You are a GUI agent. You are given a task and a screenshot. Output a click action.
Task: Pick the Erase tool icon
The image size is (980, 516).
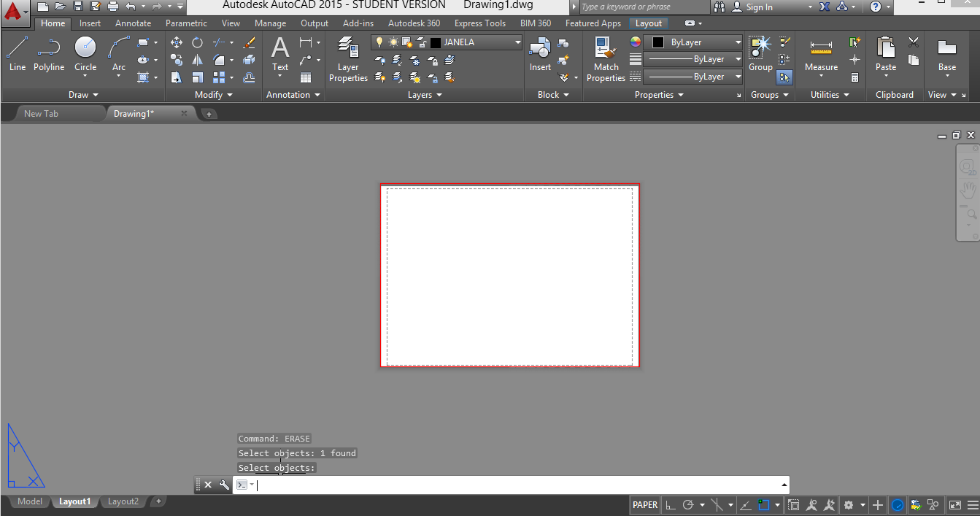coord(250,42)
